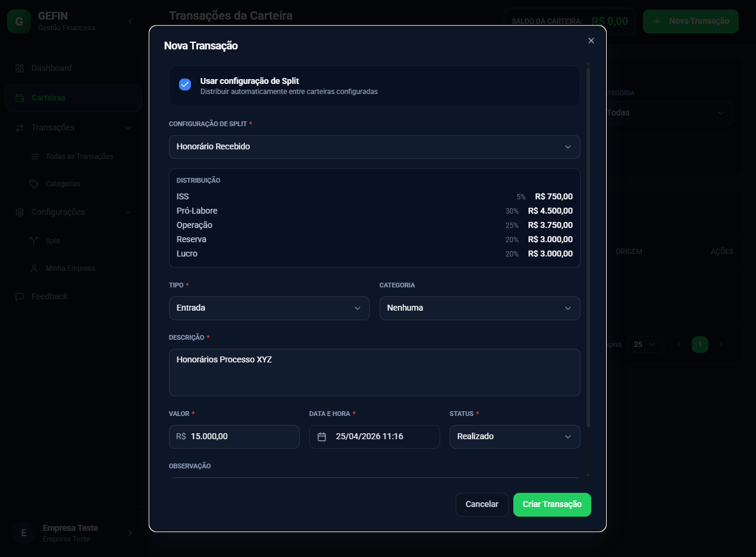Open the Configuração de Split dropdown
The height and width of the screenshot is (557, 756).
point(374,147)
